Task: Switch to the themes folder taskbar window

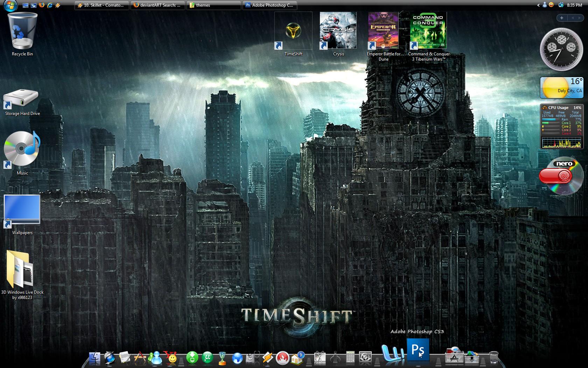Action: click(x=214, y=5)
